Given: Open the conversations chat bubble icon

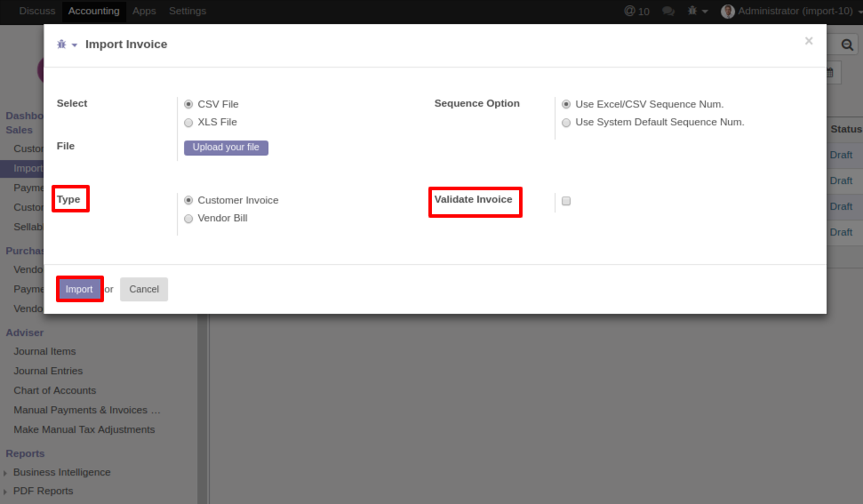Looking at the screenshot, I should pyautogui.click(x=668, y=12).
